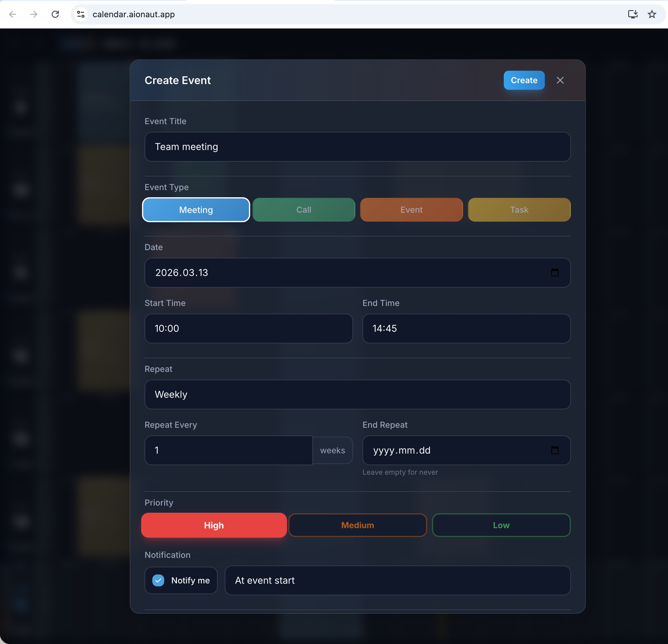
Task: Switch event type to Task
Action: click(x=519, y=210)
